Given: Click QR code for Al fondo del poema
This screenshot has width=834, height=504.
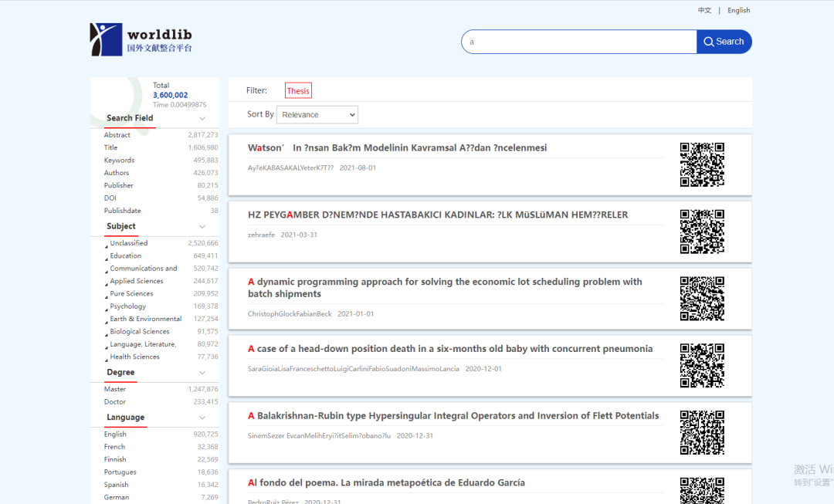Looking at the screenshot, I should coord(701,491).
